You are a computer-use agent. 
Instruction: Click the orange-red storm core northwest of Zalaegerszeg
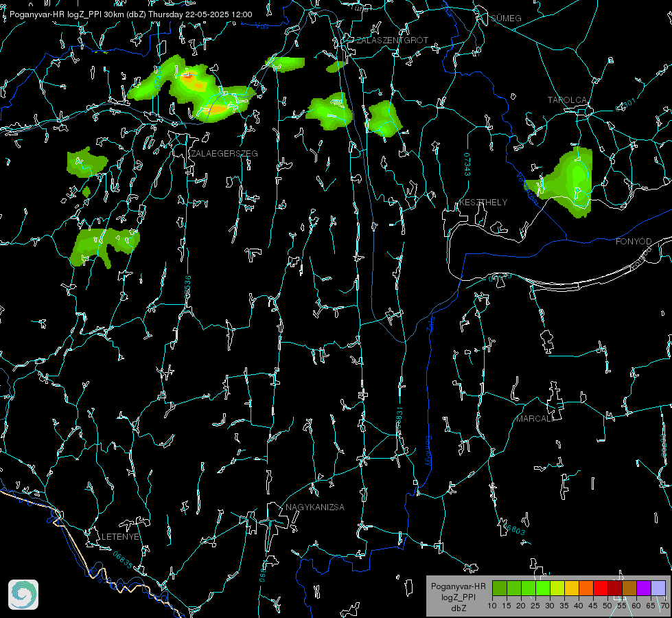pyautogui.click(x=187, y=77)
